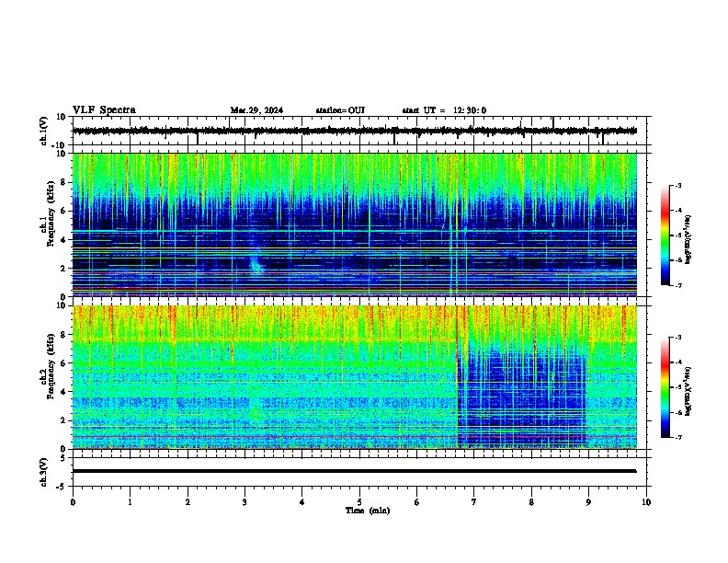
Task: Click the ch.2 spectrogram color scale bar
Action: coord(665,387)
